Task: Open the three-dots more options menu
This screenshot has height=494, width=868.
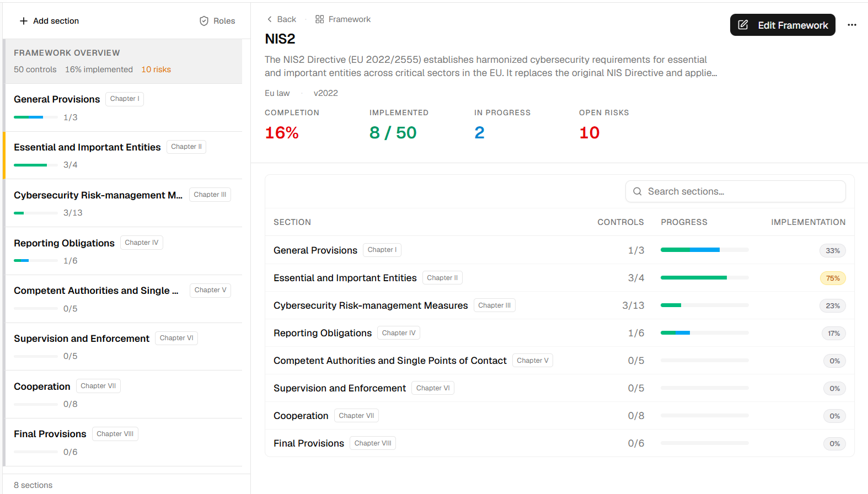Action: [852, 25]
